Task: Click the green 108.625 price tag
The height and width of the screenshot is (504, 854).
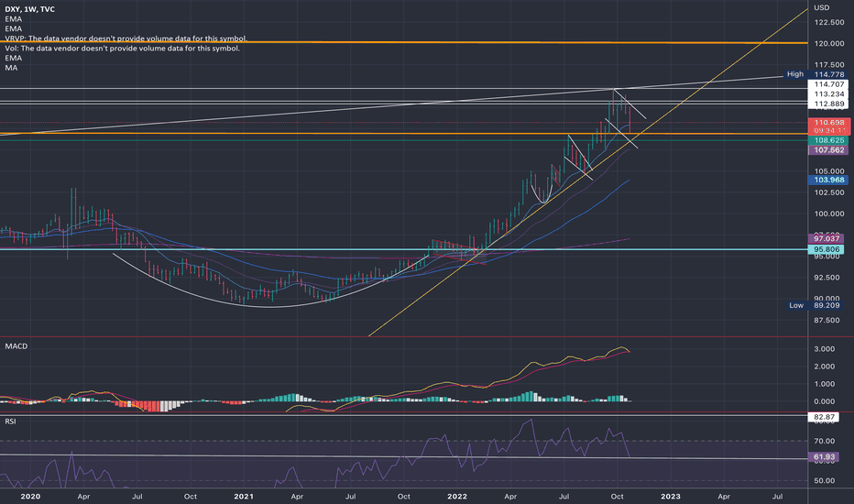Action: click(827, 140)
